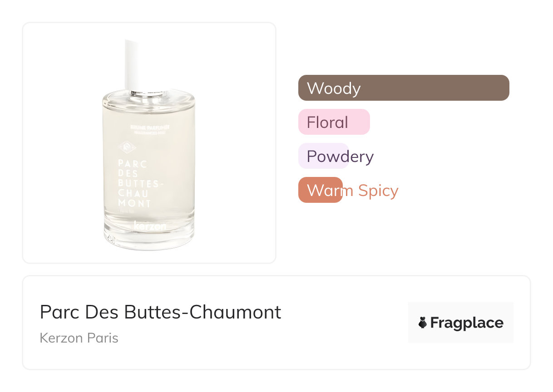This screenshot has width=553, height=392.
Task: Click the "Powdery" label text
Action: (340, 157)
